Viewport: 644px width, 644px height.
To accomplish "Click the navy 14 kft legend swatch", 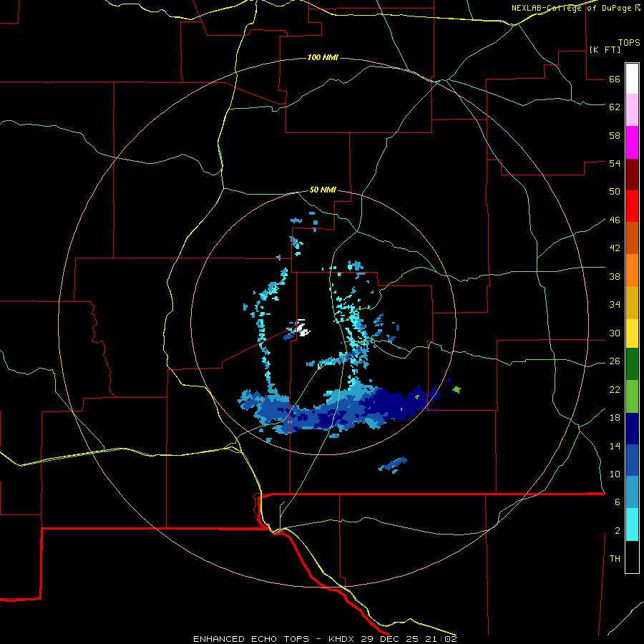I will coord(632,429).
